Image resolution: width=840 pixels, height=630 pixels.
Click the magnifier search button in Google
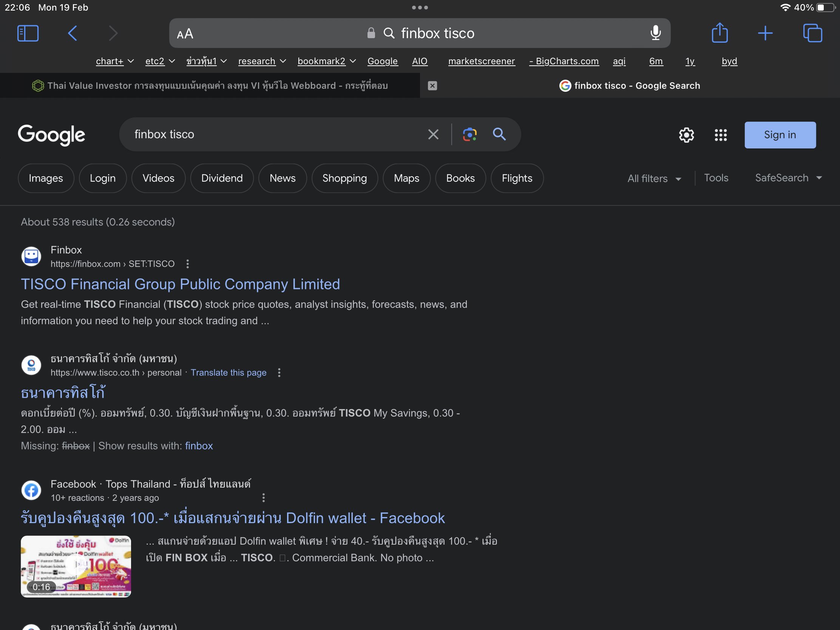(x=499, y=134)
